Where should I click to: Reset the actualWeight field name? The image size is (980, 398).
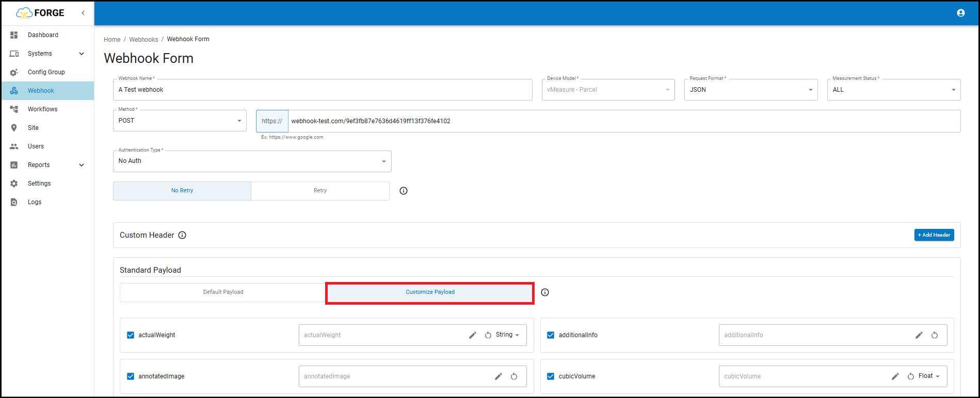point(488,335)
